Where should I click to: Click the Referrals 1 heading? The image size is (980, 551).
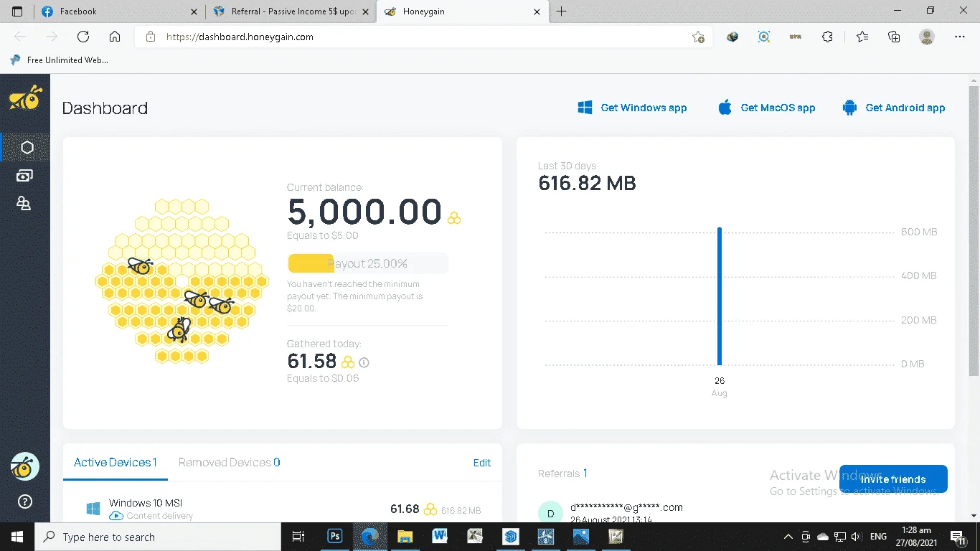(x=562, y=474)
